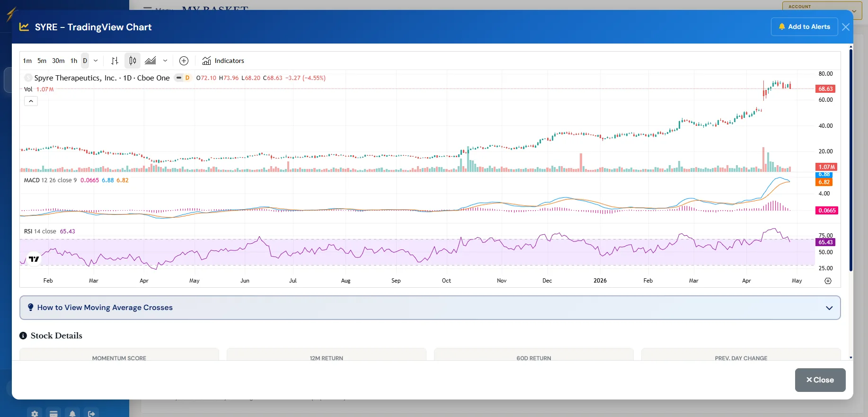
Task: Click the gray Close button at bottom
Action: (820, 380)
